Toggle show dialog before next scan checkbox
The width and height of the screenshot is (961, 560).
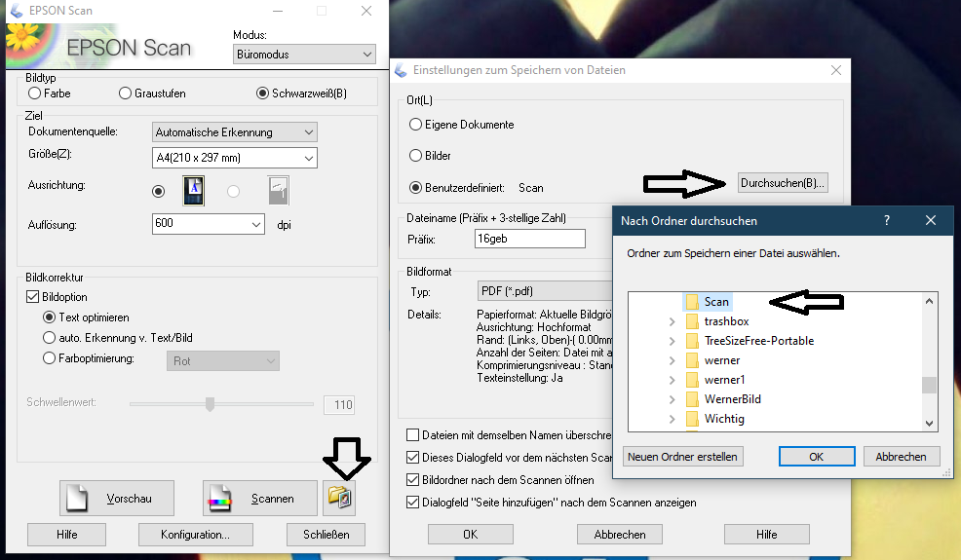pyautogui.click(x=413, y=457)
